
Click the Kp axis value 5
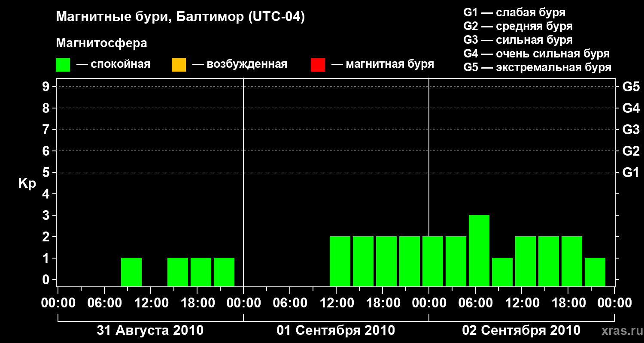[x=47, y=172]
